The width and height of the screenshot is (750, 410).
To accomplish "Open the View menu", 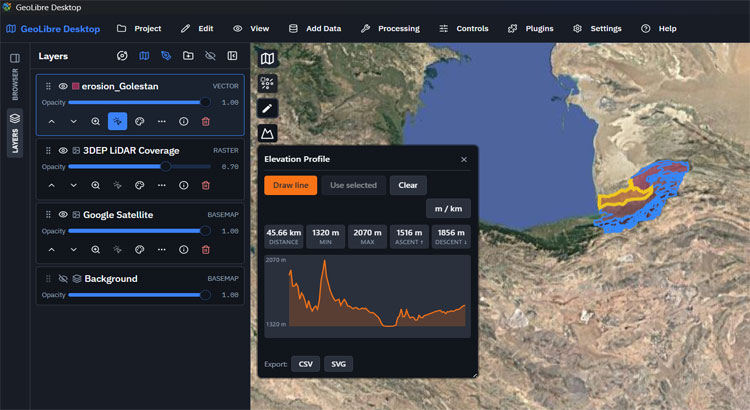I will [251, 29].
